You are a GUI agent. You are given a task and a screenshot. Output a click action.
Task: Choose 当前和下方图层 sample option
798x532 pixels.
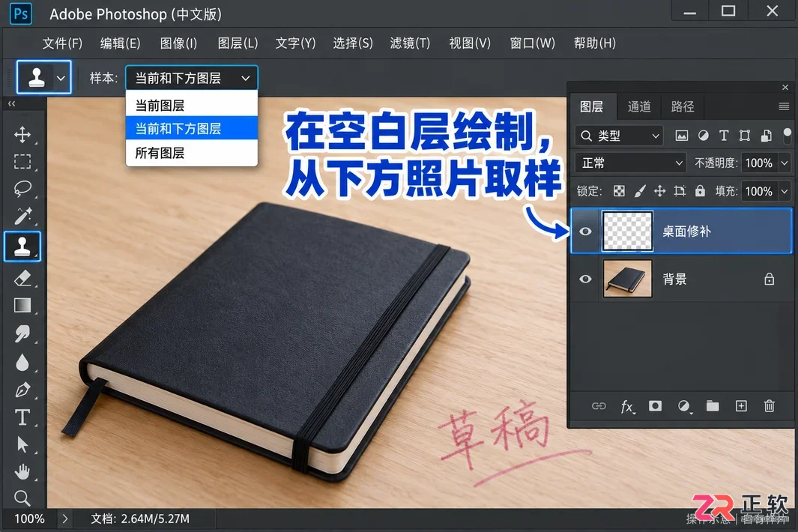191,128
